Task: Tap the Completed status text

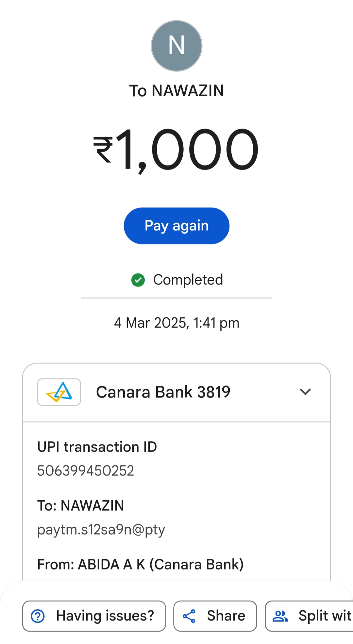Action: (x=188, y=280)
